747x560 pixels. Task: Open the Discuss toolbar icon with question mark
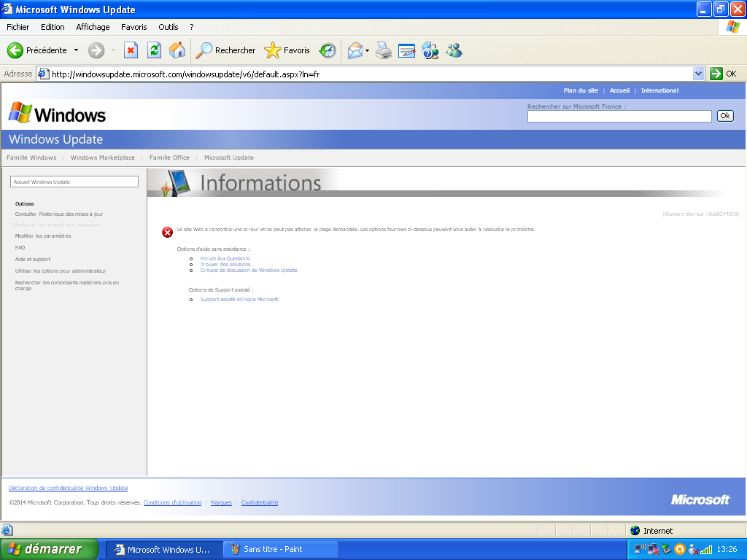point(430,50)
